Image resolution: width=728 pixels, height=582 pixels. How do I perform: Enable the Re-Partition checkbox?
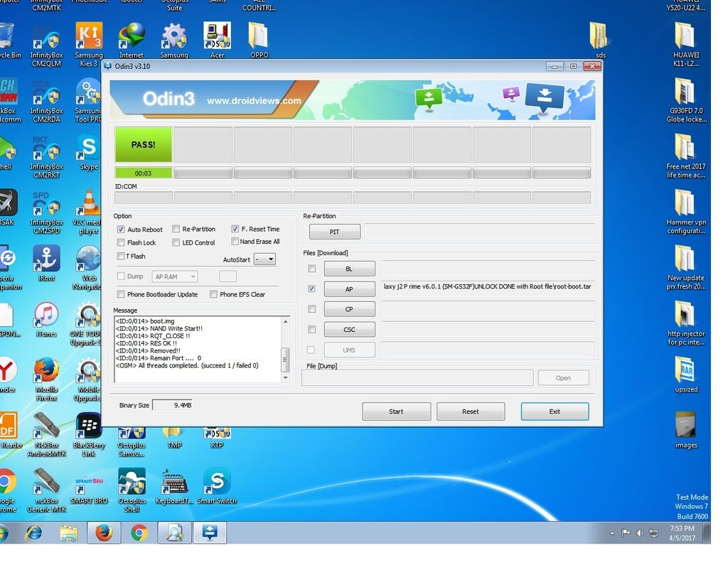coord(176,230)
